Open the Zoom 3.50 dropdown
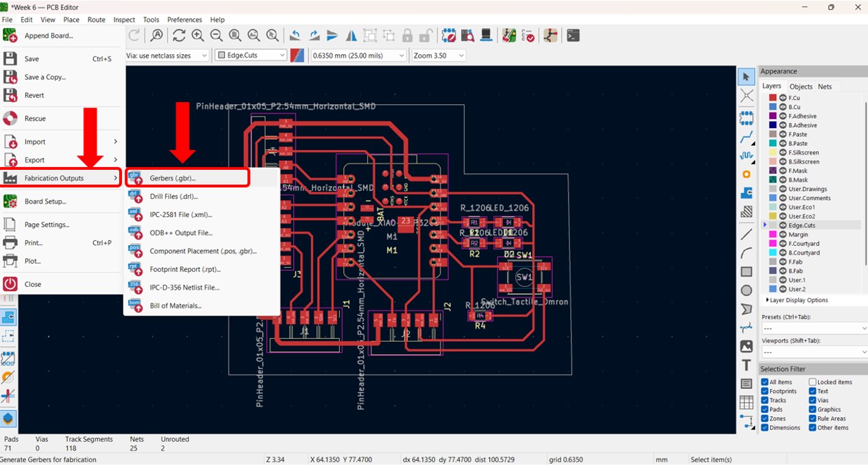868x465 pixels. (438, 55)
